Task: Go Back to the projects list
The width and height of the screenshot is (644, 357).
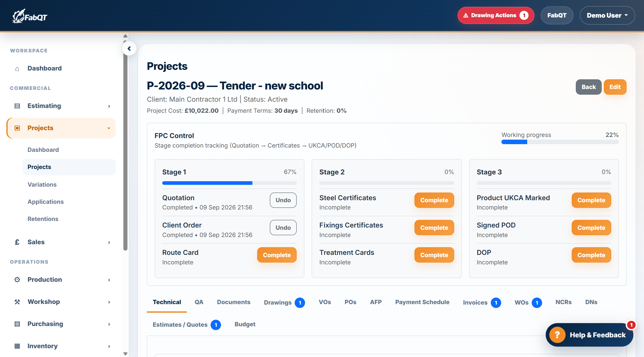Action: coord(588,87)
